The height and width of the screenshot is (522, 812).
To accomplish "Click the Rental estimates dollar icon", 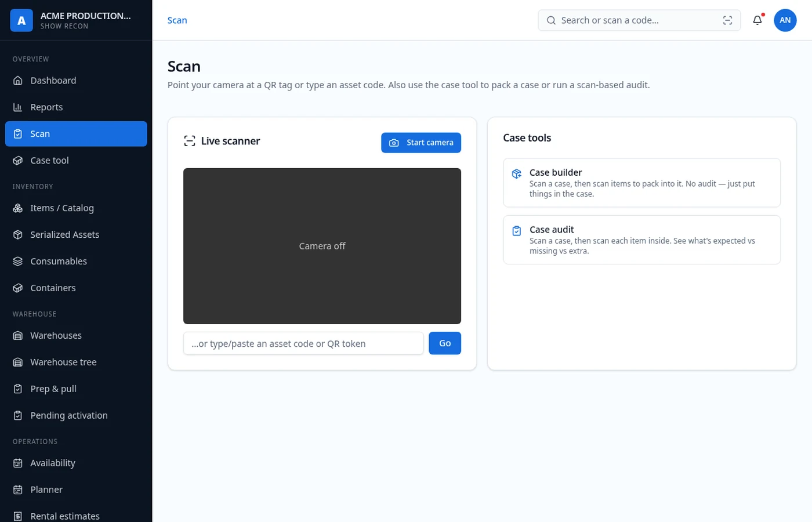I will [18, 516].
